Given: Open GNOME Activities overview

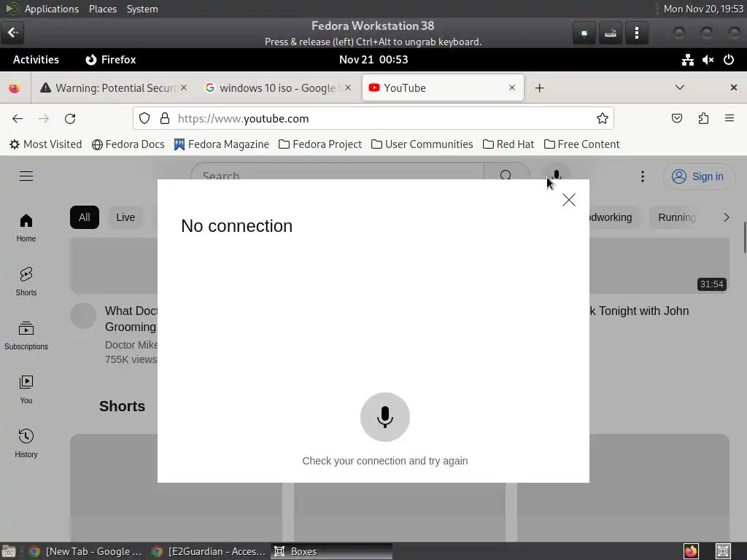Looking at the screenshot, I should pyautogui.click(x=36, y=60).
